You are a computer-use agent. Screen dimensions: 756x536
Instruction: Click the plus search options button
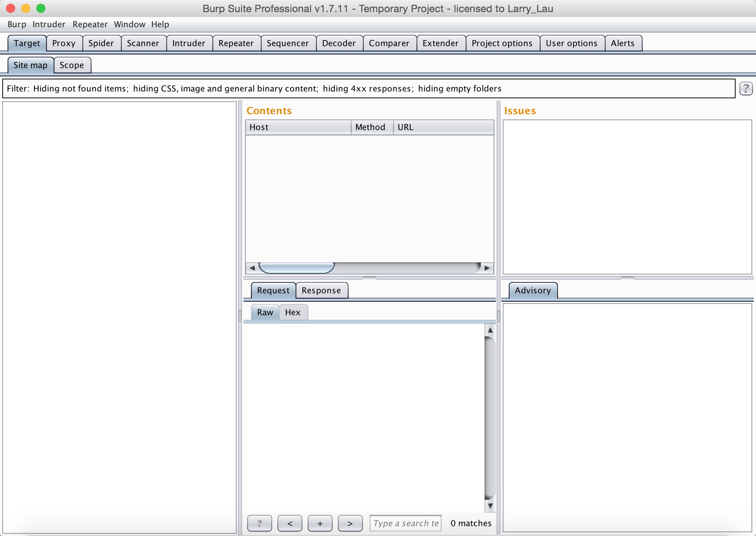pos(320,523)
